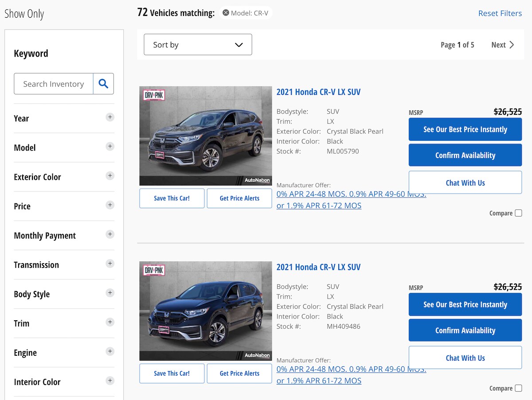Screen dimensions: 532x400
Task: Click Get Price Alerts for stock ML005790
Action: pyautogui.click(x=239, y=198)
